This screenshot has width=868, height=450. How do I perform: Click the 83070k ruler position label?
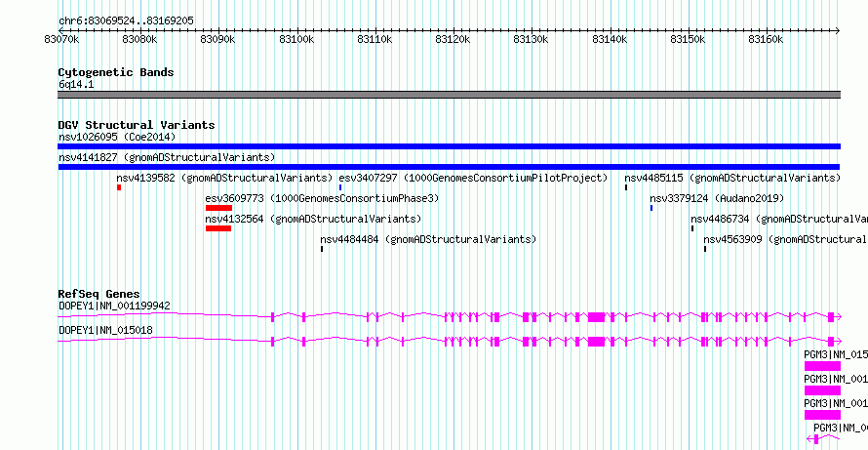61,39
